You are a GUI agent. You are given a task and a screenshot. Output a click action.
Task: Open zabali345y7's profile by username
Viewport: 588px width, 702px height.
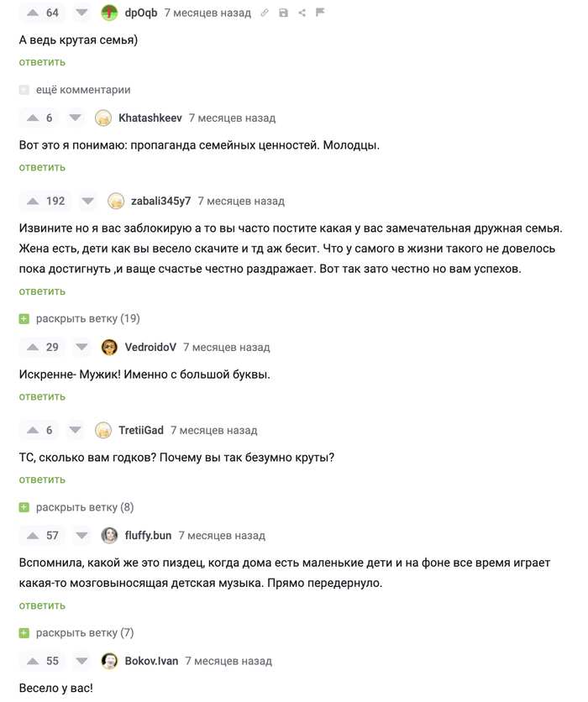tap(160, 201)
